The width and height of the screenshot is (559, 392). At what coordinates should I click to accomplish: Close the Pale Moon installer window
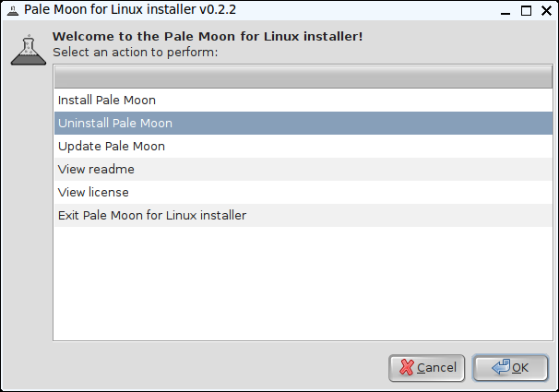click(x=546, y=11)
